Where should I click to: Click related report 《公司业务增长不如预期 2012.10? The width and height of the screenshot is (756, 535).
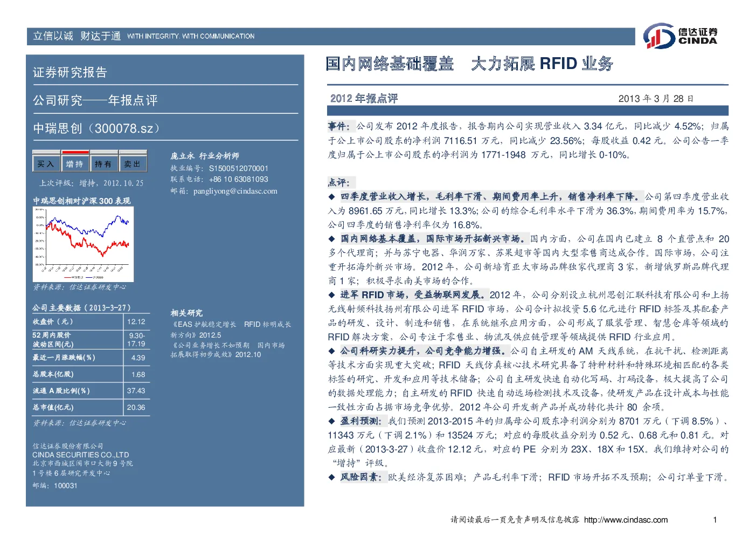coord(227,350)
